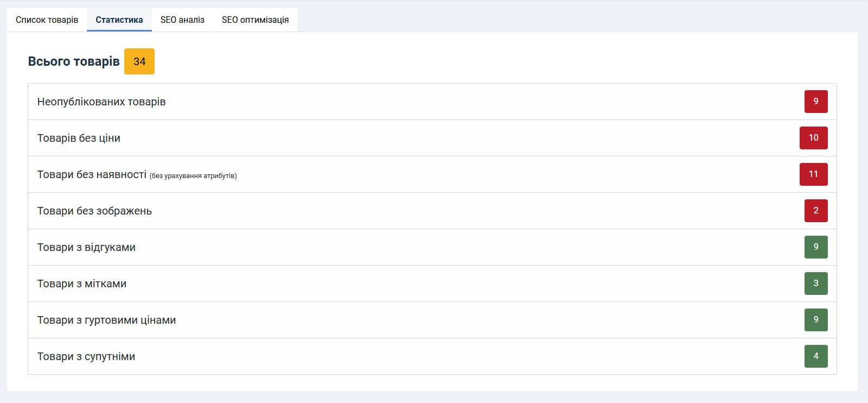Viewport: 868px width, 403px height.
Task: Select the Товарів без ціни row label
Action: tap(79, 138)
